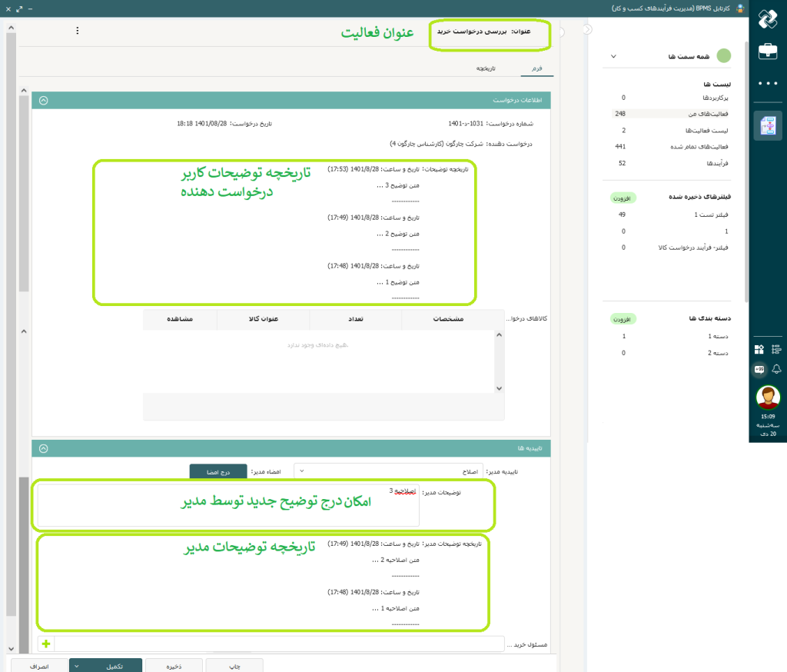
Task: Click the green plus icon beside مسئول خرید
Action: pyautogui.click(x=46, y=644)
